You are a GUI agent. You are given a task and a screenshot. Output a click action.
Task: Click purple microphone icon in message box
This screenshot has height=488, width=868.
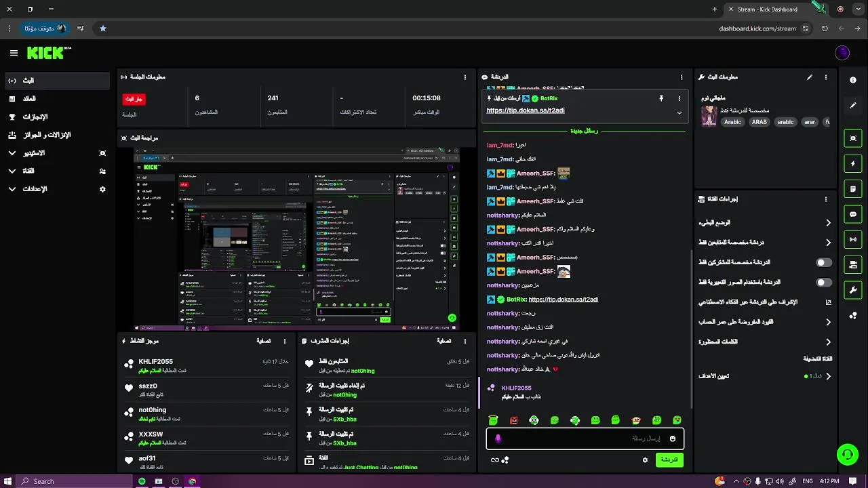tap(498, 439)
